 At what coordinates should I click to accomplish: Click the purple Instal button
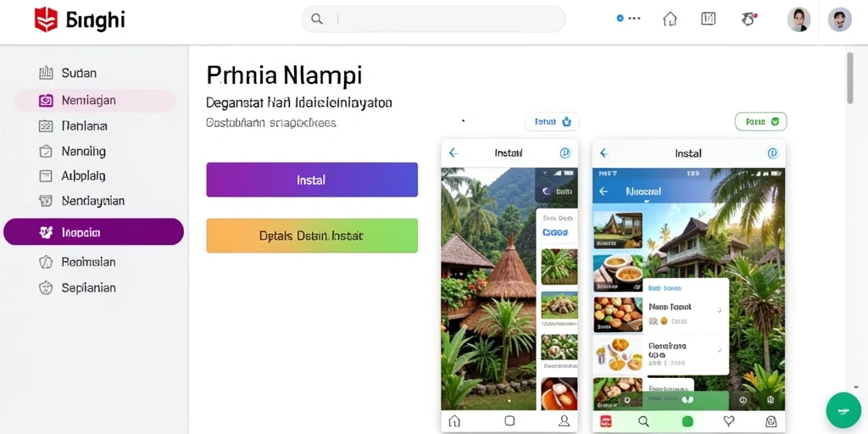[x=312, y=180]
